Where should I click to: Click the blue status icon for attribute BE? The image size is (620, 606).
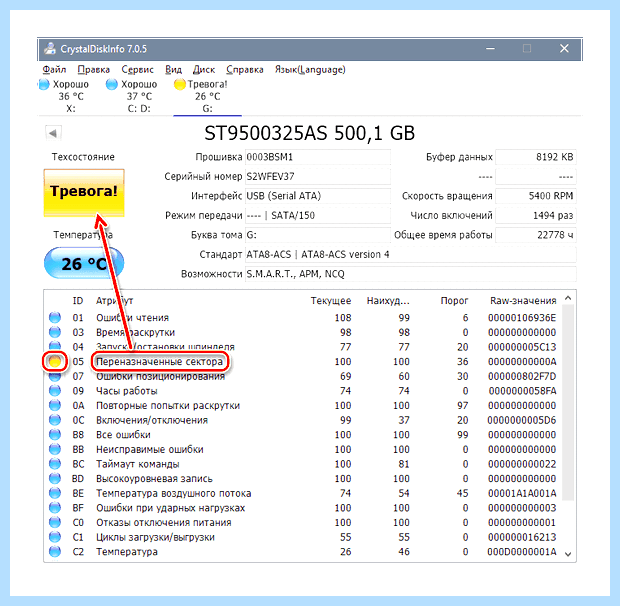[55, 493]
